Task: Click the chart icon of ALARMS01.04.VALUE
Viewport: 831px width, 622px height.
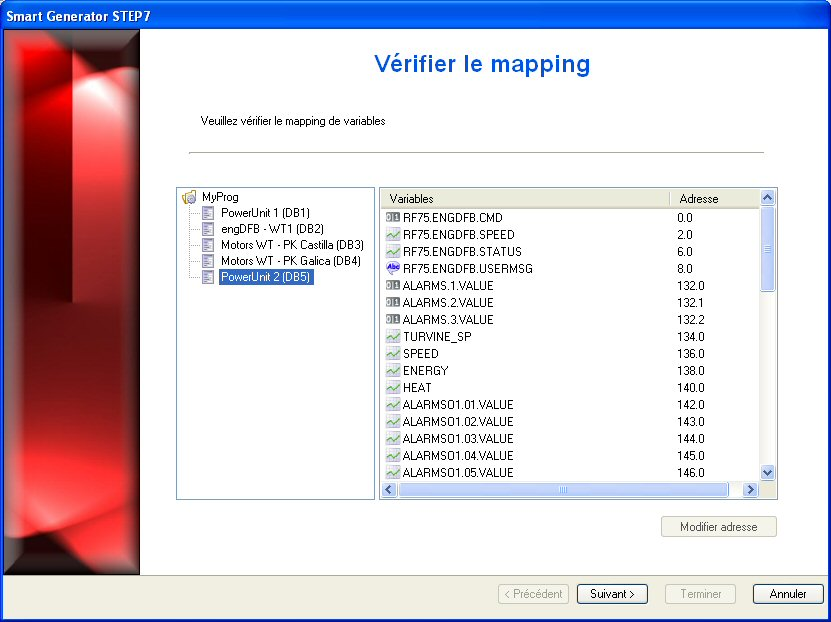Action: click(x=393, y=455)
